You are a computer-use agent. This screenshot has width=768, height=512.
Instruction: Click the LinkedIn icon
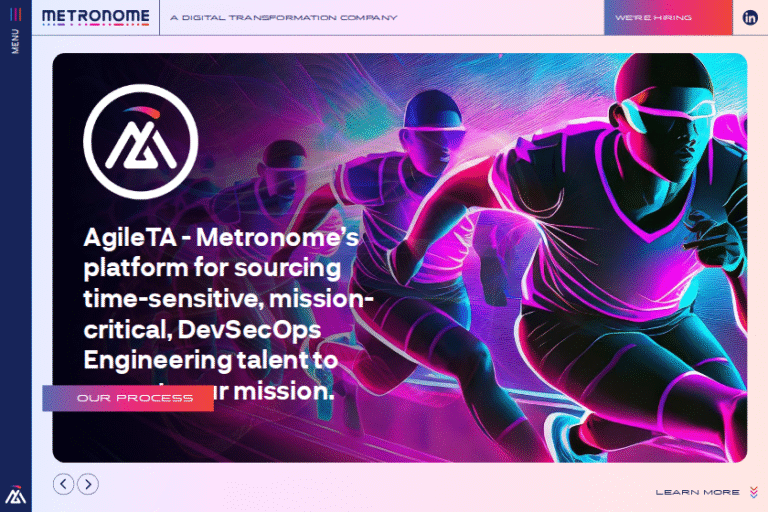click(750, 17)
